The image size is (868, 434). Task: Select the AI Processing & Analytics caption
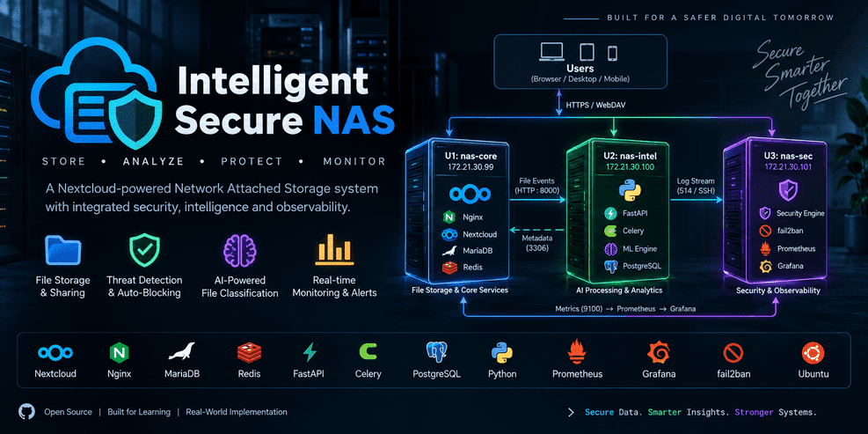click(x=618, y=290)
